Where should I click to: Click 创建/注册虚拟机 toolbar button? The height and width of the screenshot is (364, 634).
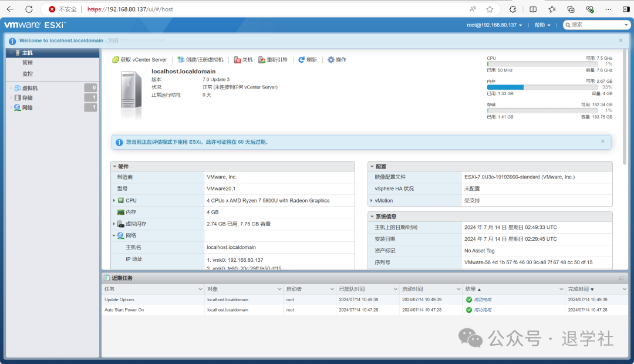pyautogui.click(x=200, y=59)
